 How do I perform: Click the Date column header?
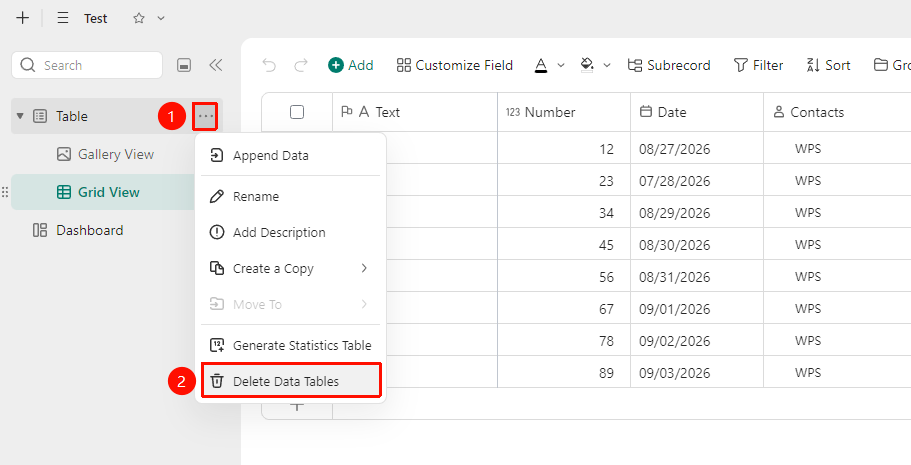(697, 112)
